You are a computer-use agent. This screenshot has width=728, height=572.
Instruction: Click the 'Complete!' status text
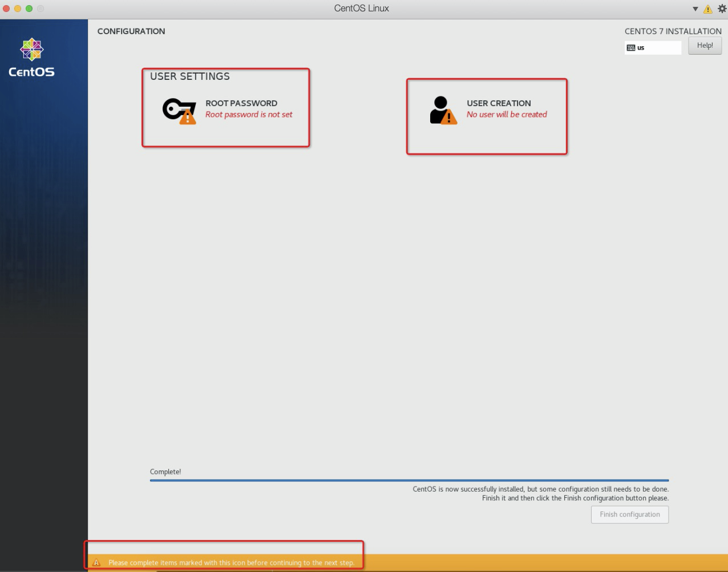[x=165, y=472]
